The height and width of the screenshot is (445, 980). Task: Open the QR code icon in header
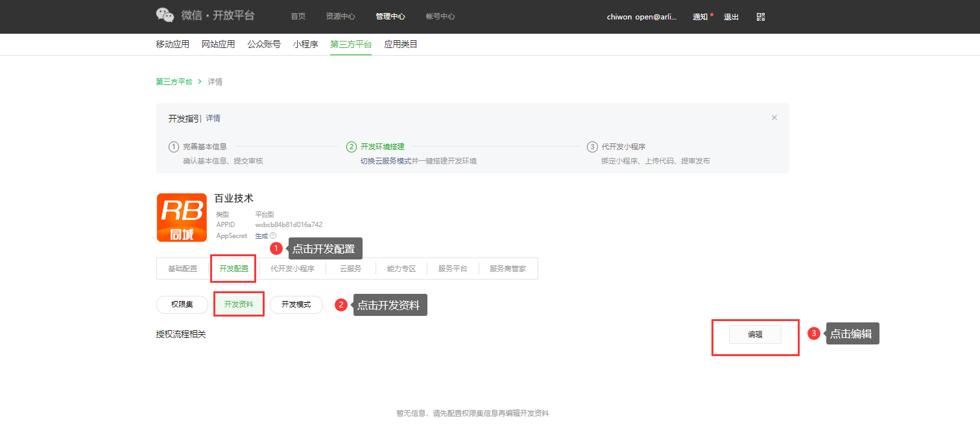pos(761,17)
